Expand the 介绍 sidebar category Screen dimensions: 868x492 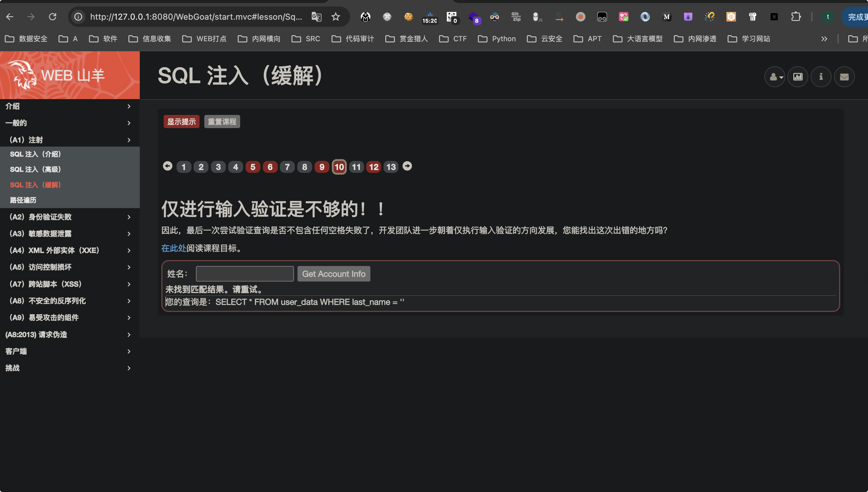pyautogui.click(x=70, y=106)
